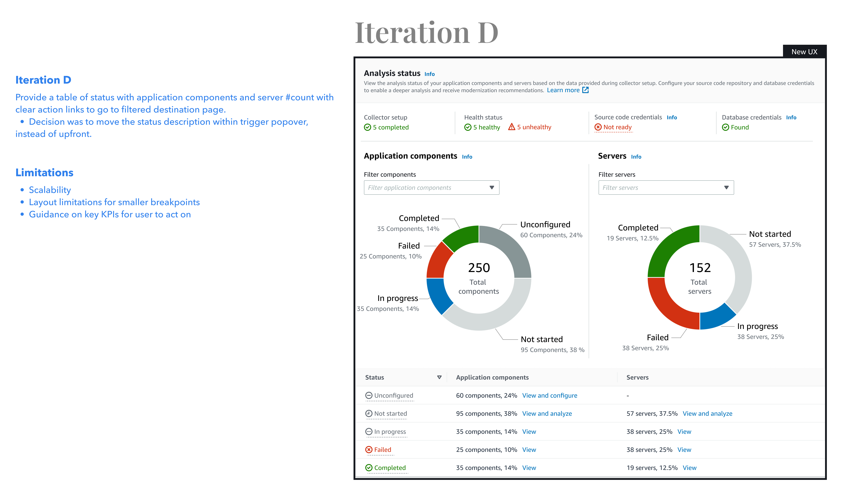Click the In progress status icon in the table
Image resolution: width=868 pixels, height=488 pixels.
tap(369, 432)
